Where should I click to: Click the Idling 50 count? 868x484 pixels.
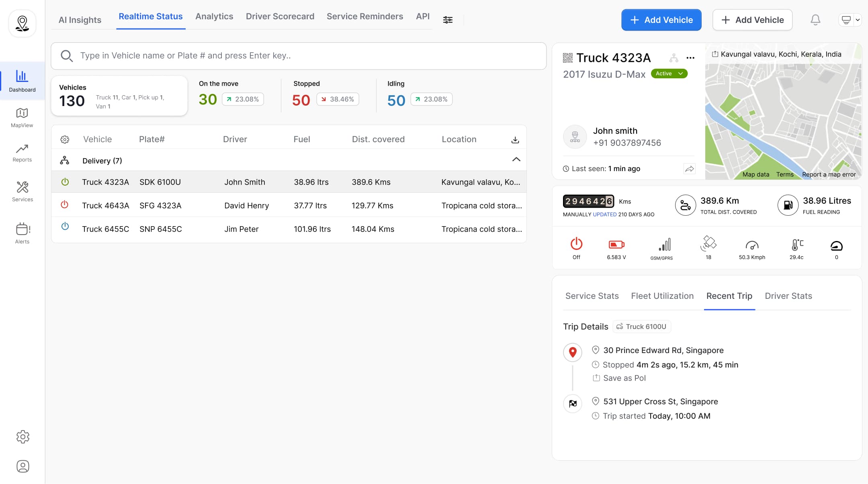click(x=396, y=100)
